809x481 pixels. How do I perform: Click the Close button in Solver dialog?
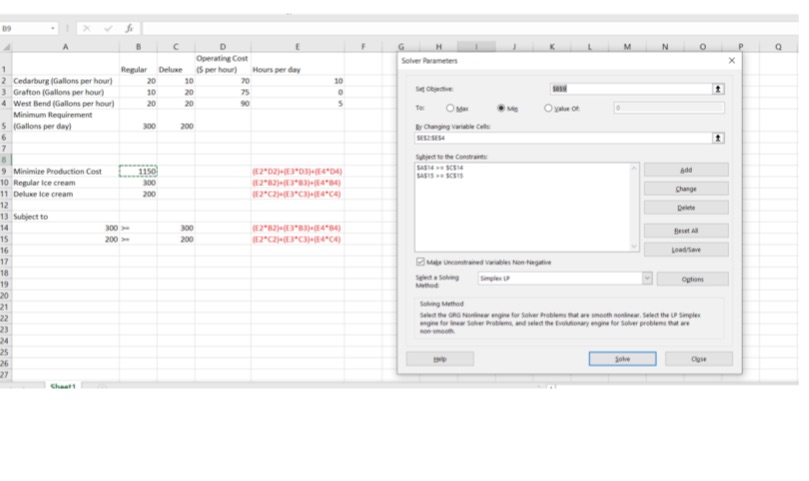pyautogui.click(x=699, y=359)
